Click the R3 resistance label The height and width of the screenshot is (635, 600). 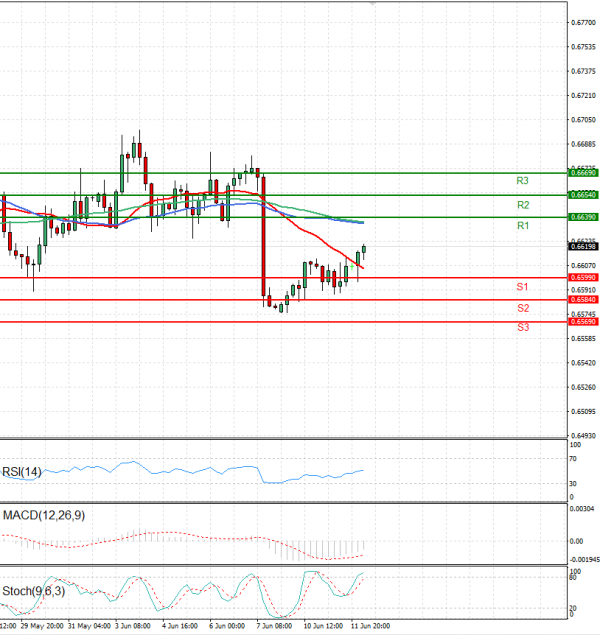point(522,181)
